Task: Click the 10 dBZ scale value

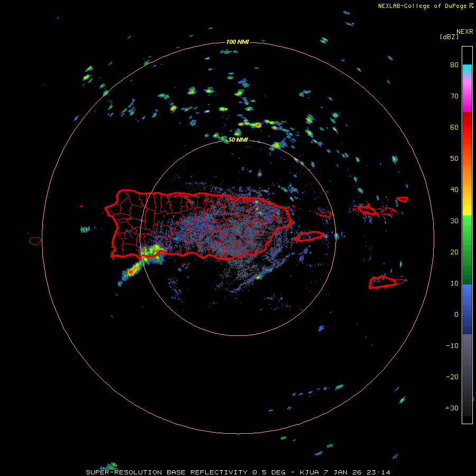Action: tap(454, 283)
